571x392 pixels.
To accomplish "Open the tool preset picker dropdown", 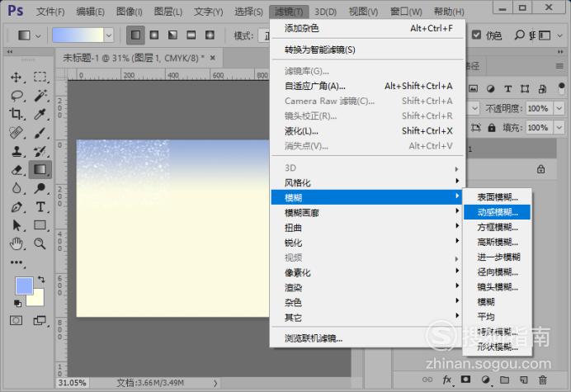I will point(38,35).
